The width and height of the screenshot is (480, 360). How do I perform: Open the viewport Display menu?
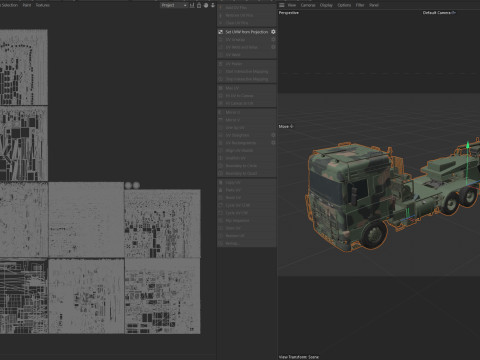[326, 5]
